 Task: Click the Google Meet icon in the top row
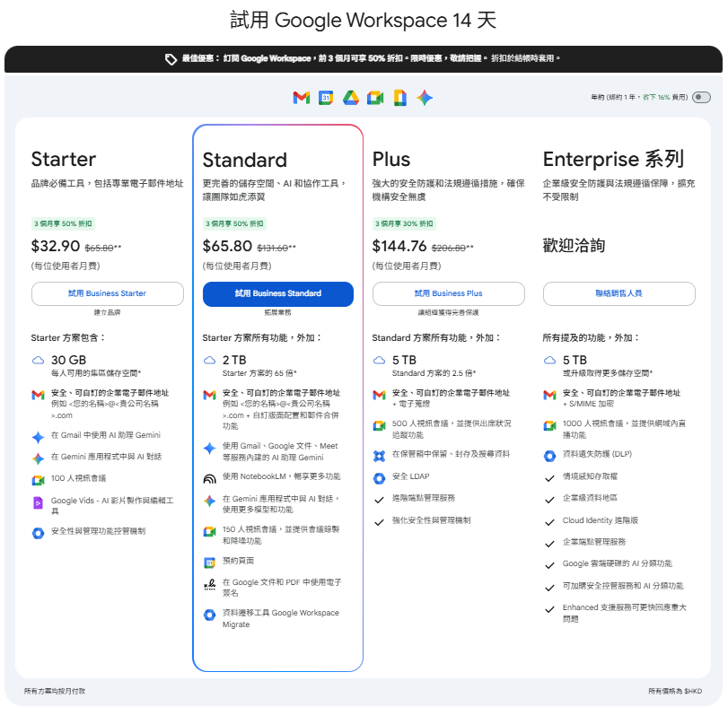[x=375, y=98]
